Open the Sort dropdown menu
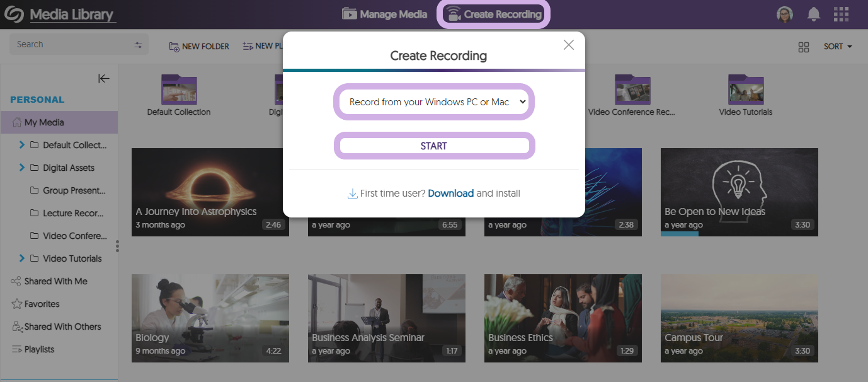The height and width of the screenshot is (382, 868). pyautogui.click(x=838, y=47)
